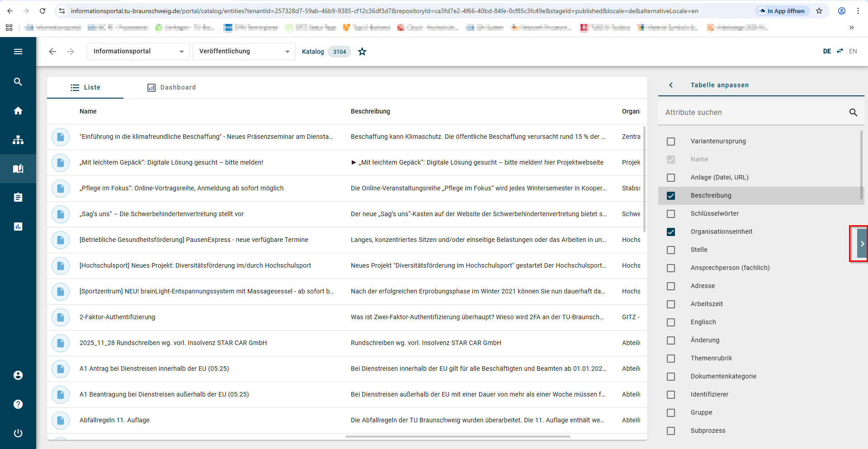Uncheck the Beschreibung checkbox
The image size is (868, 449).
(x=671, y=196)
